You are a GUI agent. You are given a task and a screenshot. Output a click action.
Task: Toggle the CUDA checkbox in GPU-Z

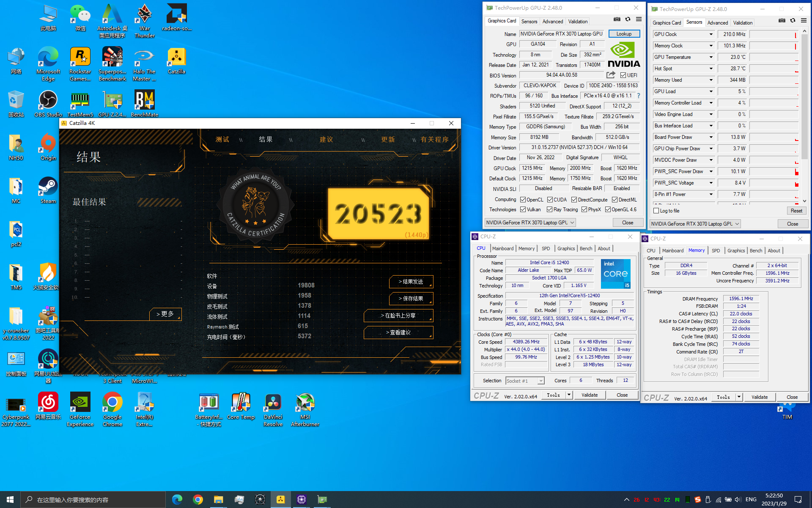point(550,200)
